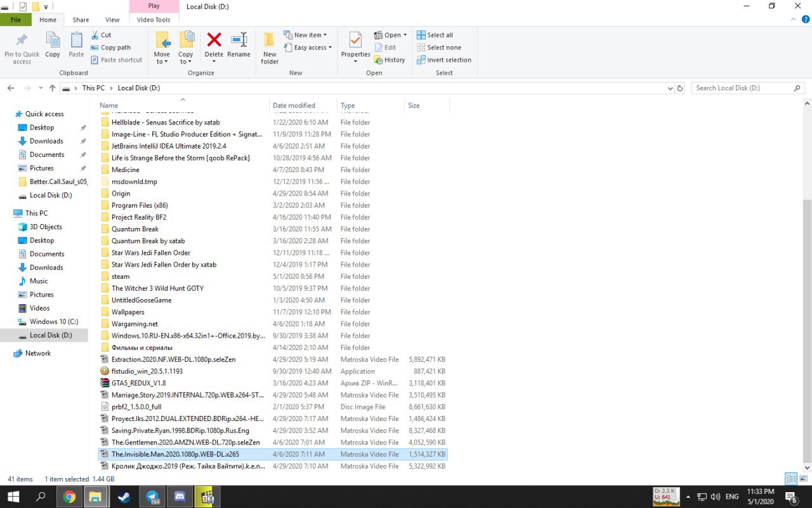812x508 pixels.
Task: Click Cut in Clipboard group
Action: pyautogui.click(x=101, y=35)
